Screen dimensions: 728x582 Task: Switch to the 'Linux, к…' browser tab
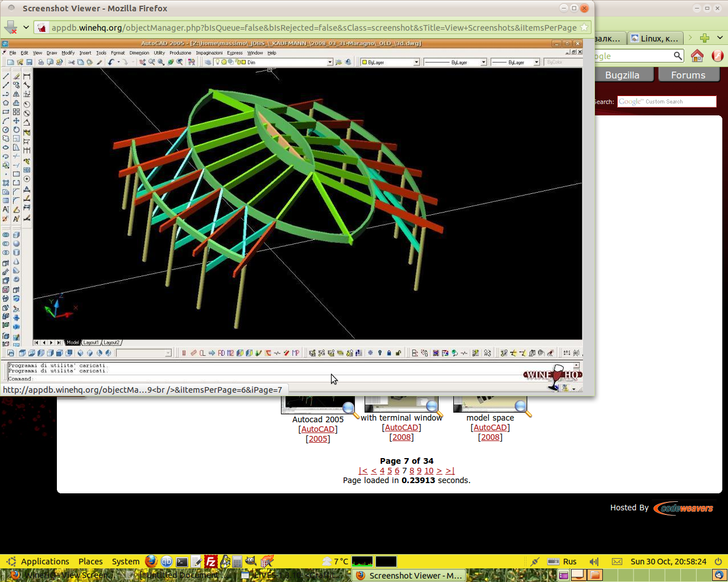[654, 38]
